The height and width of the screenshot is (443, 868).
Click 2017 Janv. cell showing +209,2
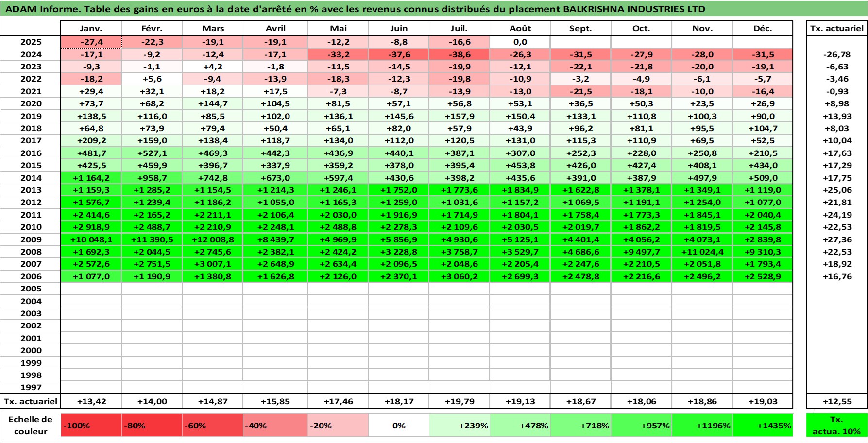[x=91, y=140]
